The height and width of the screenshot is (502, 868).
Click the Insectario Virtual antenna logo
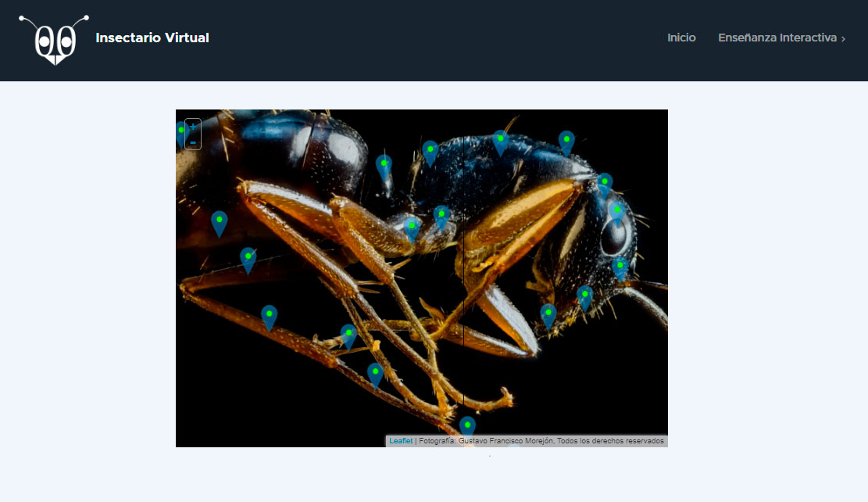click(x=52, y=39)
